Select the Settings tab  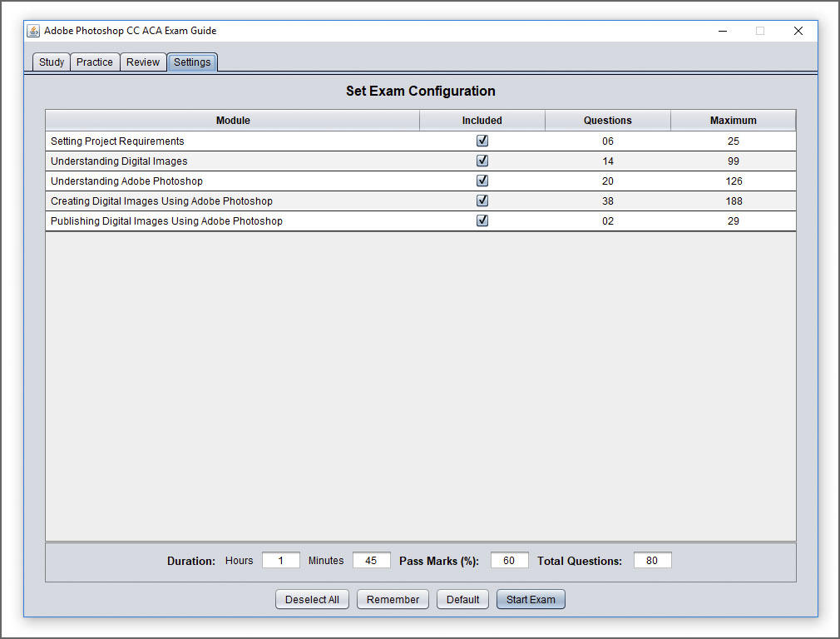192,62
